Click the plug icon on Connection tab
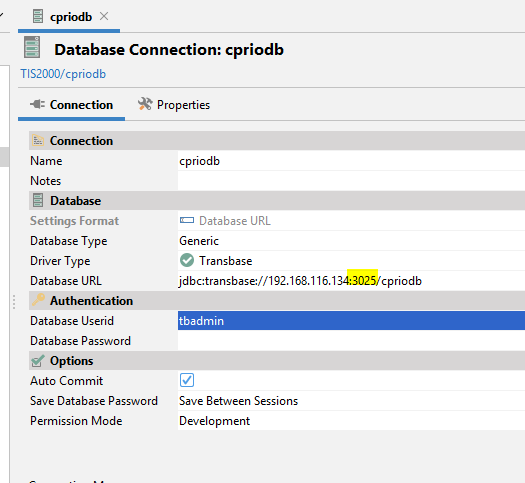The image size is (525, 483). [37, 104]
